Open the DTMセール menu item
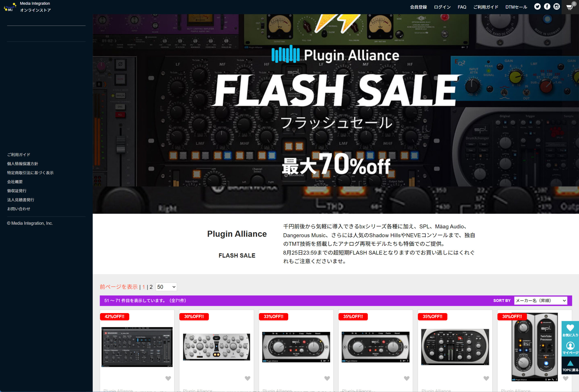 pos(516,7)
